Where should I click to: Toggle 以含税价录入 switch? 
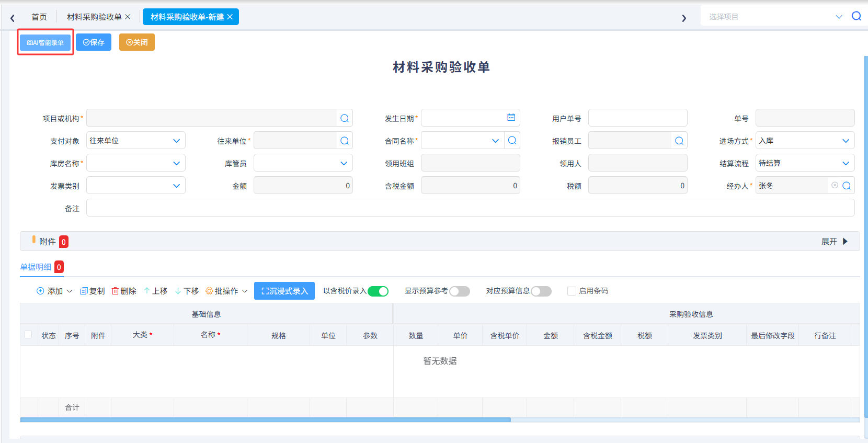click(x=378, y=291)
